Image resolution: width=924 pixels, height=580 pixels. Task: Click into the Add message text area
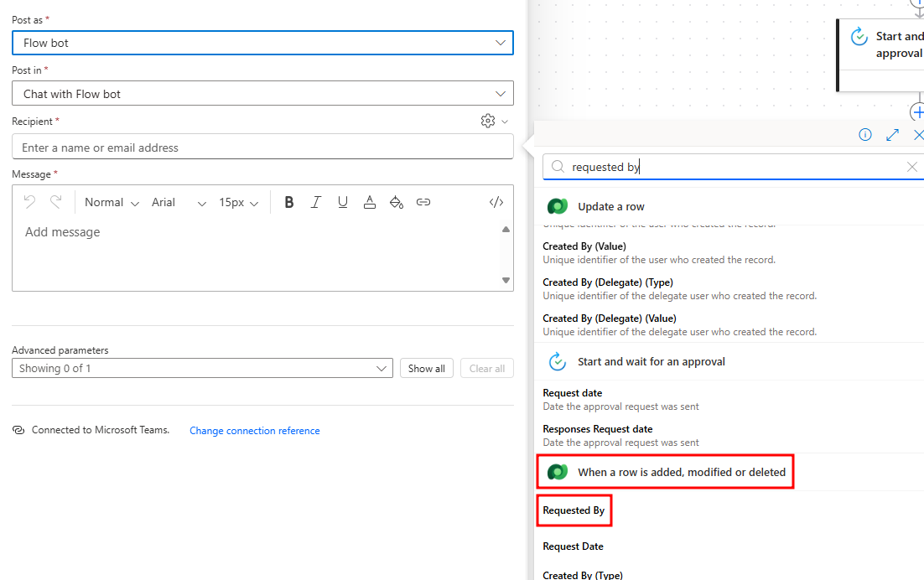257,254
